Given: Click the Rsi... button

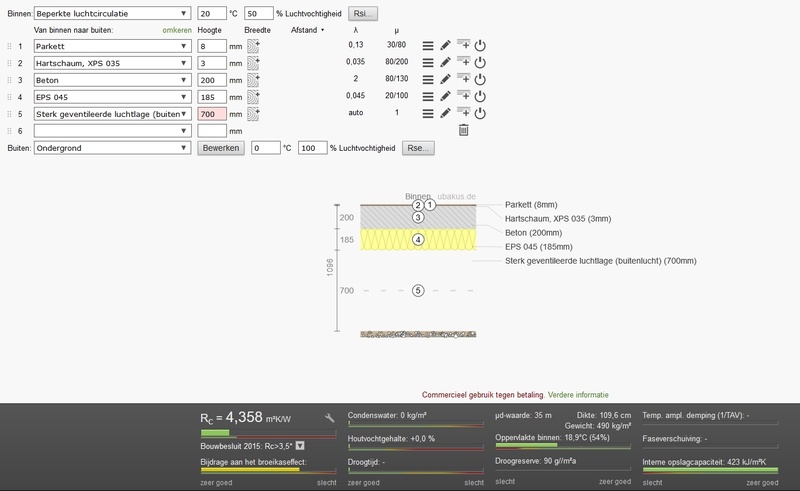Looking at the screenshot, I should 363,13.
